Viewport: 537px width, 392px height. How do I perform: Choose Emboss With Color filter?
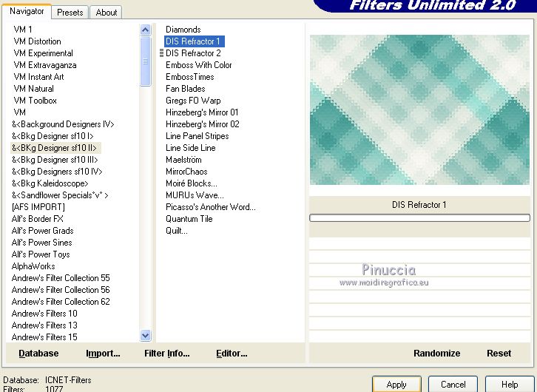click(x=199, y=65)
